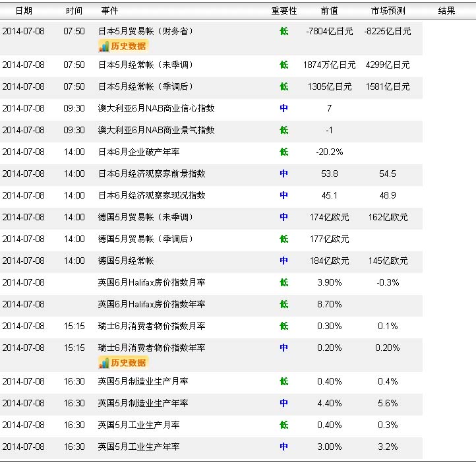Screen dimensions: 476x465
Task: Select event 瑞士6月消费者物价指数年率
Action: pos(152,348)
